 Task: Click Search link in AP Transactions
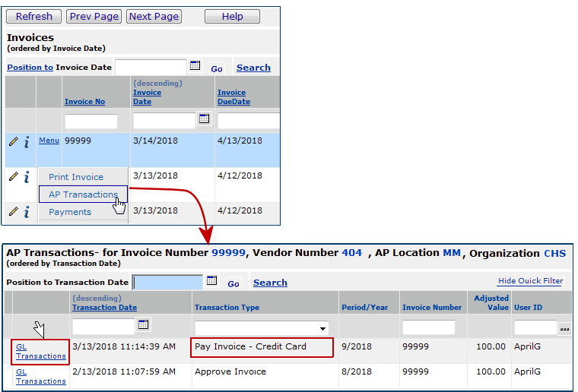270,283
